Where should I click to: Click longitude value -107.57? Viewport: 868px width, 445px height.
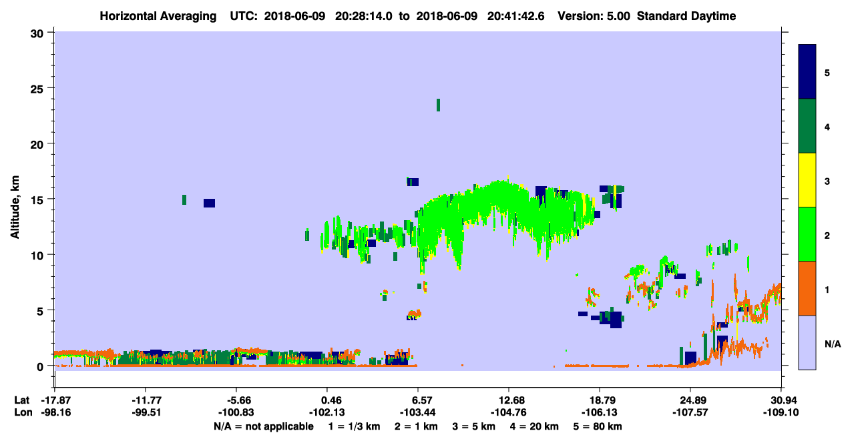tap(690, 412)
